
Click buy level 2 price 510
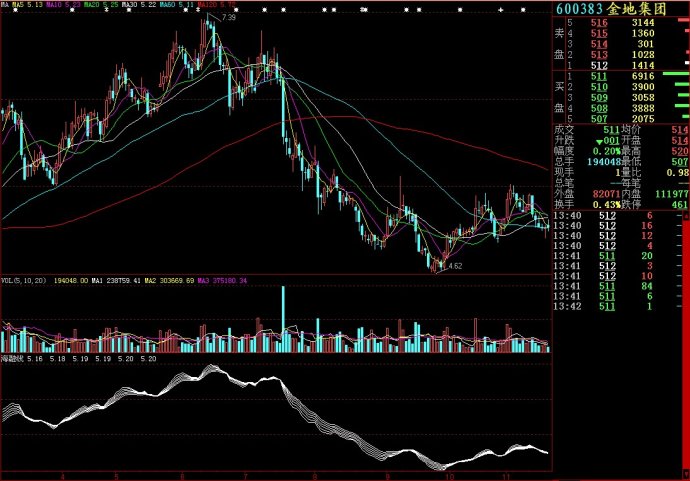[x=599, y=87]
